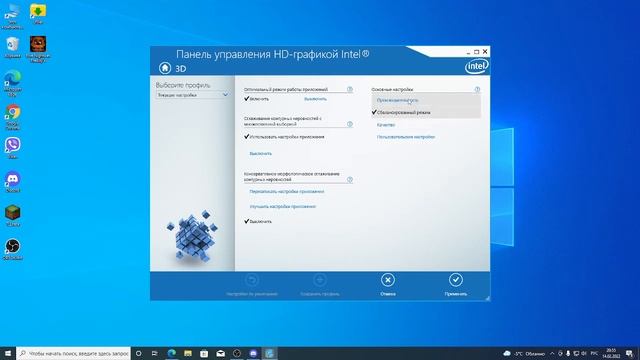Select Выключить for optimal application mode

(x=315, y=99)
